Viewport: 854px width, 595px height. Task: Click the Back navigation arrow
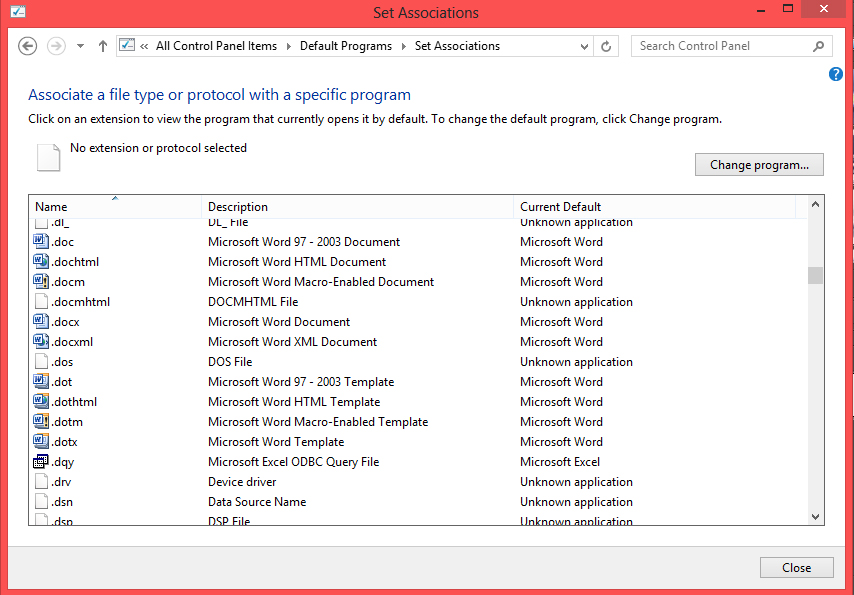coord(28,46)
